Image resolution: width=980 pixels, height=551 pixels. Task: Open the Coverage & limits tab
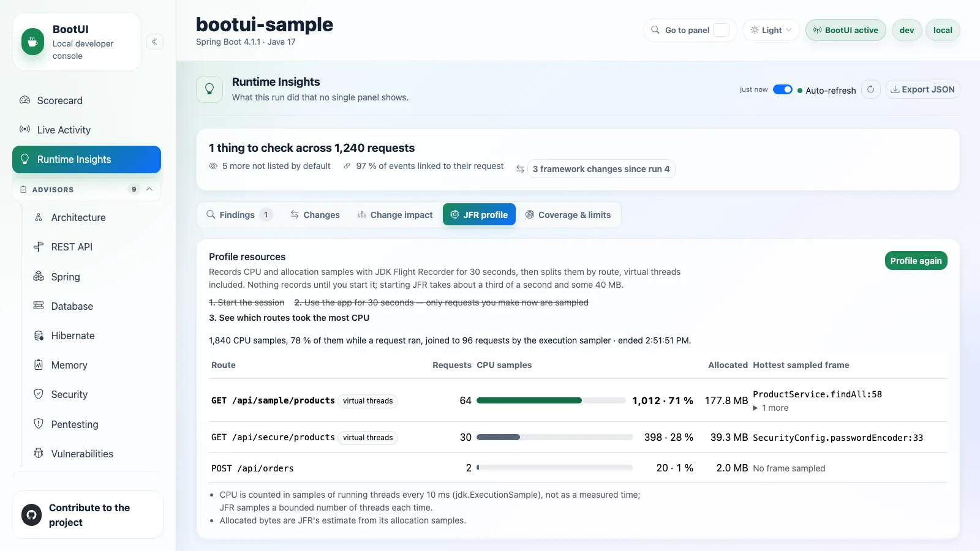(568, 215)
